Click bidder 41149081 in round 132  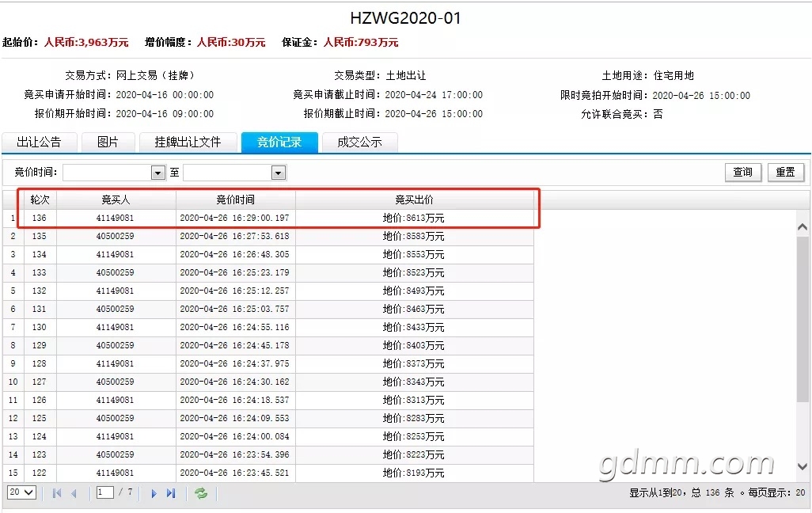pos(115,291)
